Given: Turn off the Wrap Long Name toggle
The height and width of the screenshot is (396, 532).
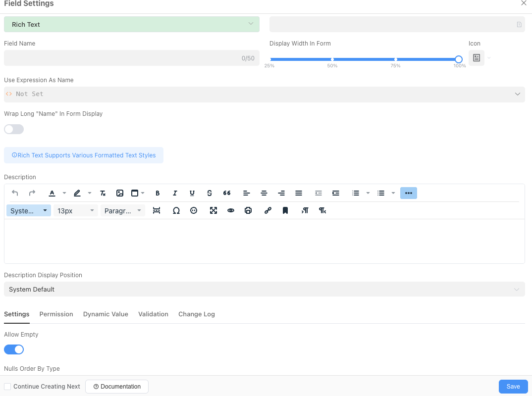Looking at the screenshot, I should coord(13,129).
